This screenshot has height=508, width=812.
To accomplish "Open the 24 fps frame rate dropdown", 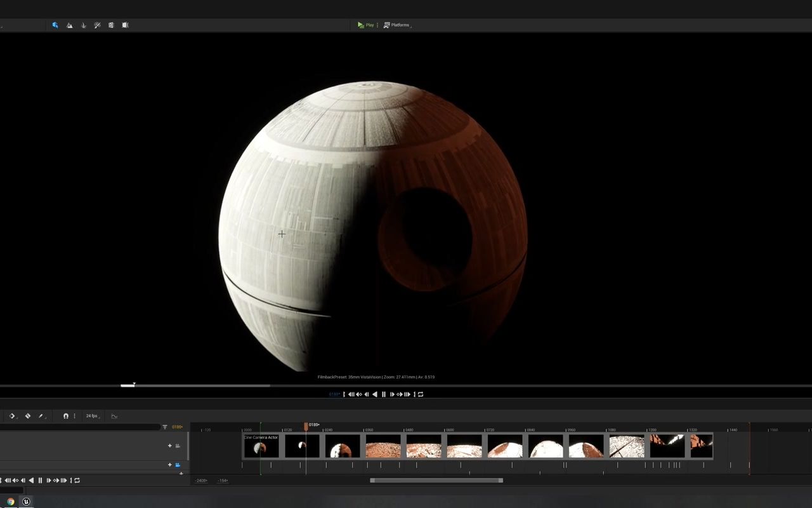I will tap(93, 416).
